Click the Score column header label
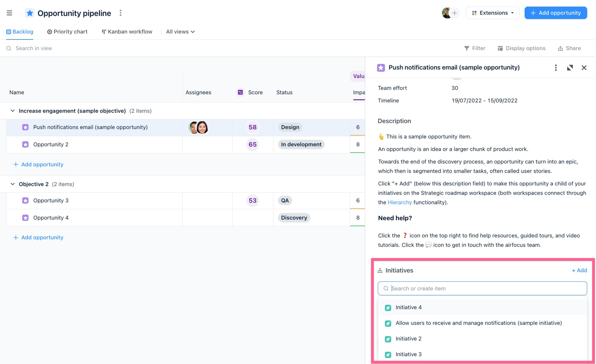The width and height of the screenshot is (596, 364). click(x=255, y=92)
